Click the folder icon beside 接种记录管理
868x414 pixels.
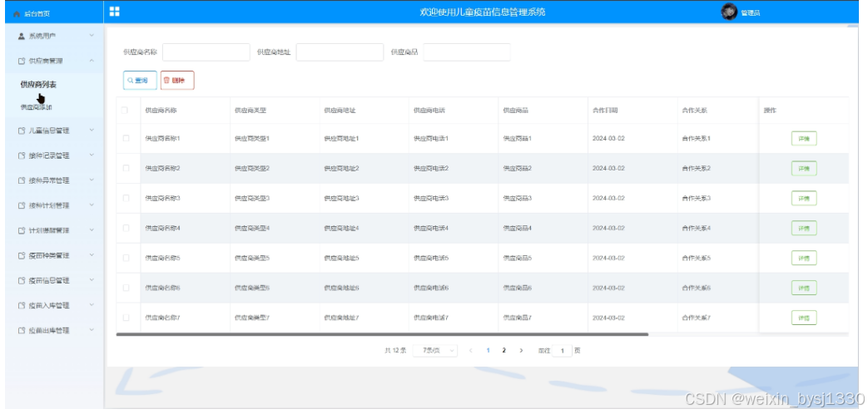pos(22,155)
